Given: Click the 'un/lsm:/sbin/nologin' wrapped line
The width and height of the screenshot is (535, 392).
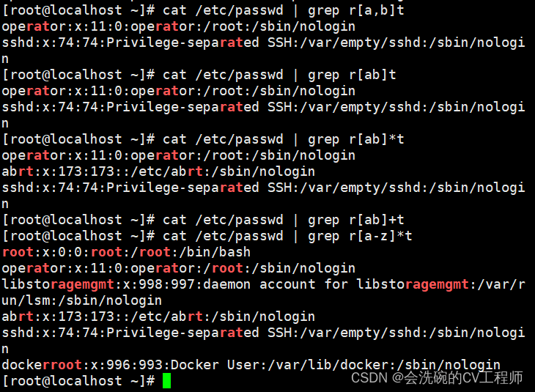Looking at the screenshot, I should [x=82, y=300].
